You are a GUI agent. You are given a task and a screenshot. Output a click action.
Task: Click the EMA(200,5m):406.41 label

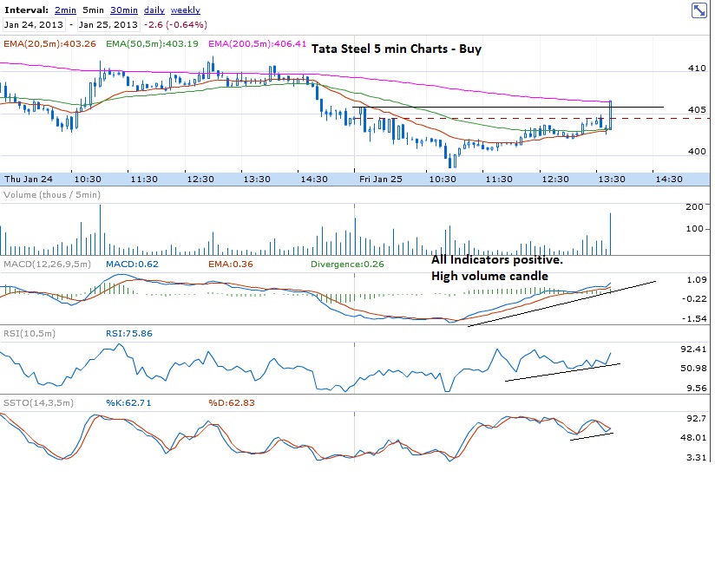pos(257,43)
